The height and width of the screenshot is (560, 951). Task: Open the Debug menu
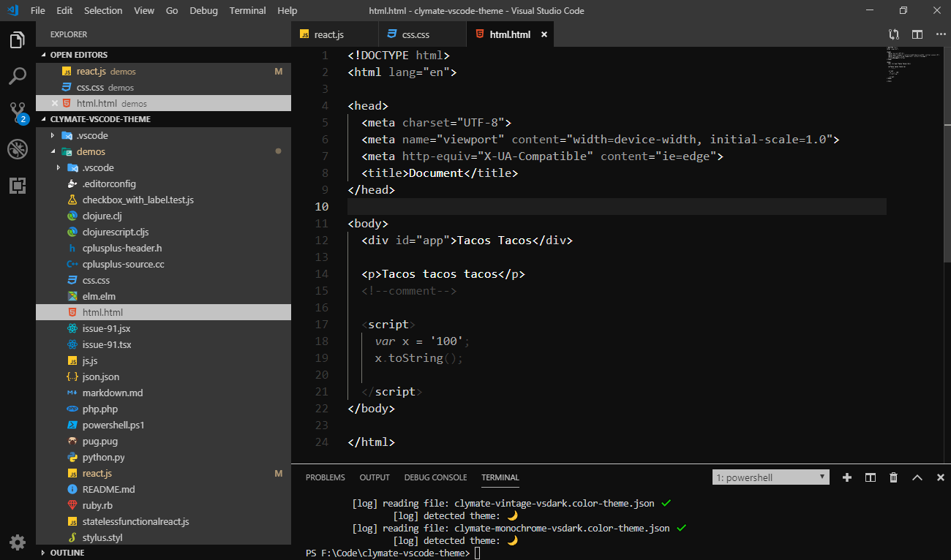[203, 10]
